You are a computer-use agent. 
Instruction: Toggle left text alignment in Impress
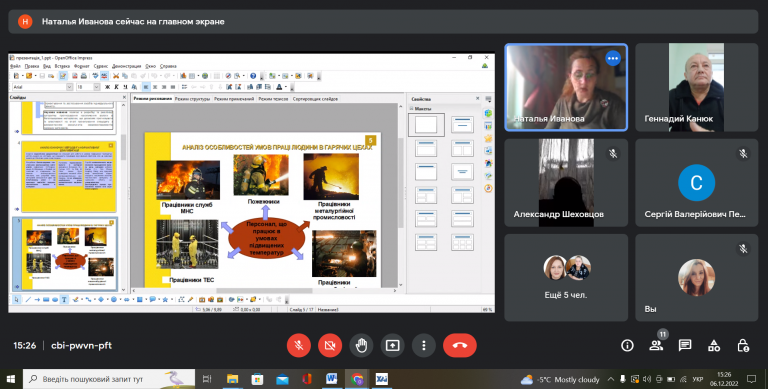[146, 87]
